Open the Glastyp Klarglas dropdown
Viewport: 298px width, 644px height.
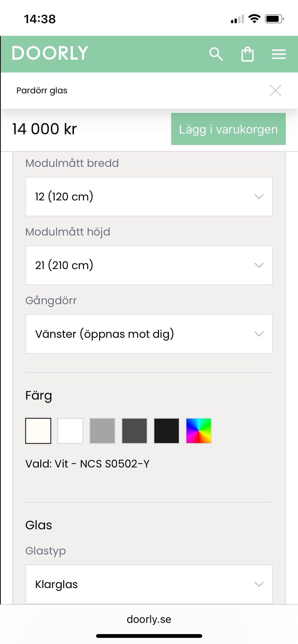[x=149, y=584]
